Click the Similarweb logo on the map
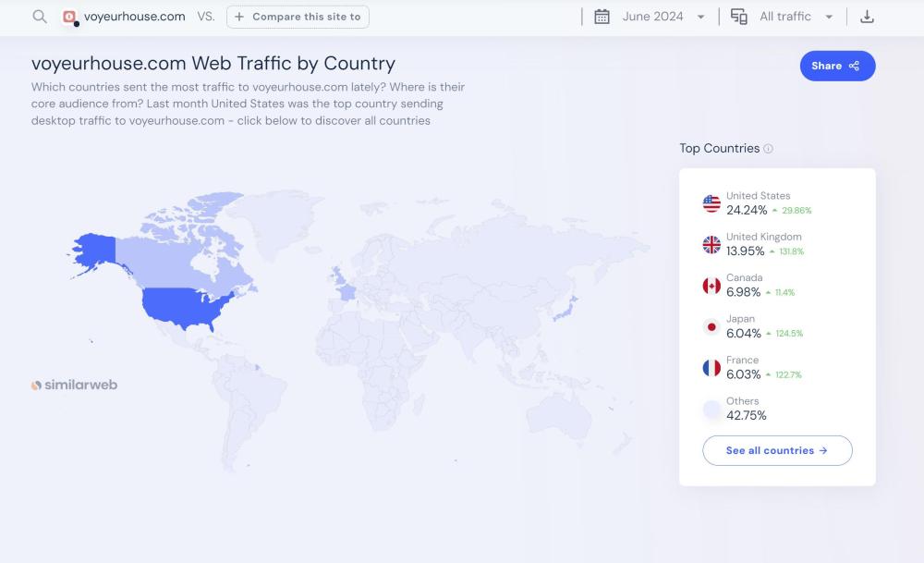Image resolution: width=924 pixels, height=563 pixels. click(75, 385)
